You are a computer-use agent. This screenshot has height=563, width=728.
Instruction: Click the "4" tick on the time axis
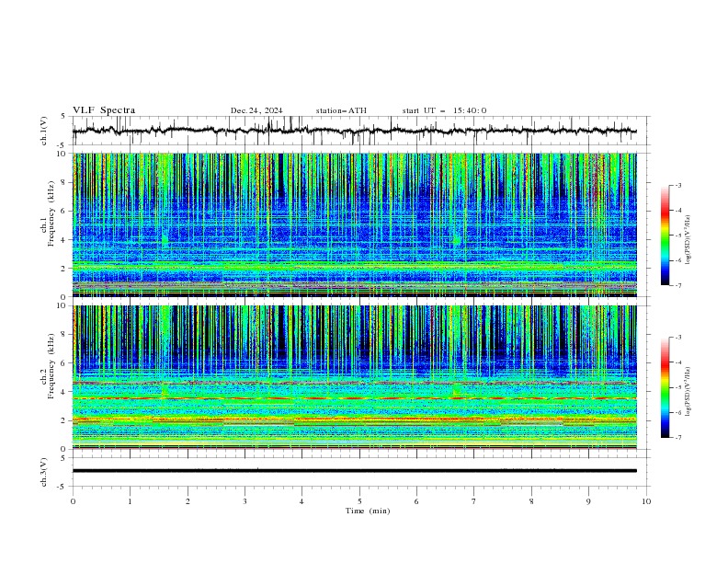301,501
